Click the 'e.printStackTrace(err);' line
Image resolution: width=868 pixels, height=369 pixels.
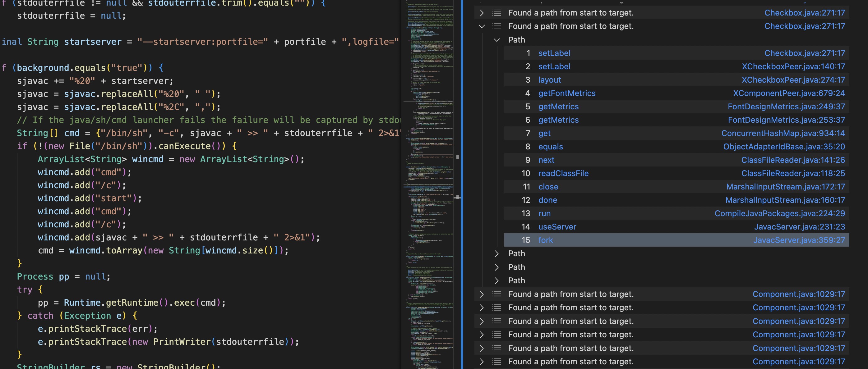click(x=97, y=329)
